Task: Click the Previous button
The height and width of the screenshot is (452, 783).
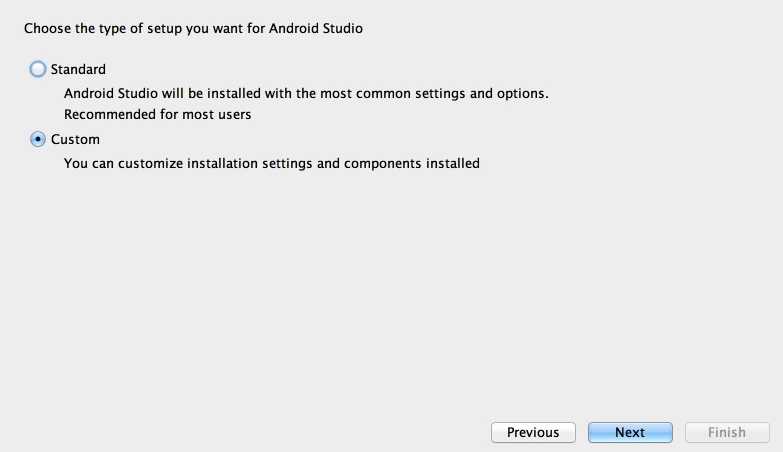Action: pyautogui.click(x=533, y=432)
